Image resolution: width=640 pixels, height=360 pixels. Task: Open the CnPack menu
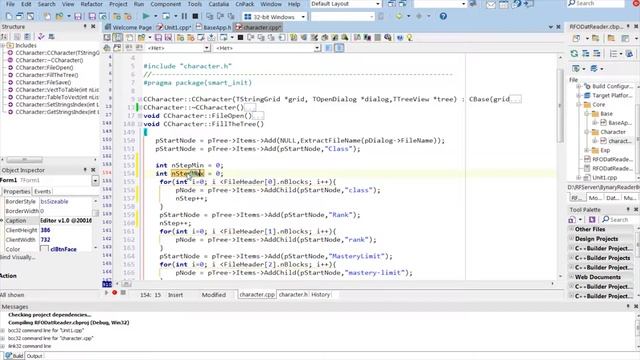click(245, 4)
